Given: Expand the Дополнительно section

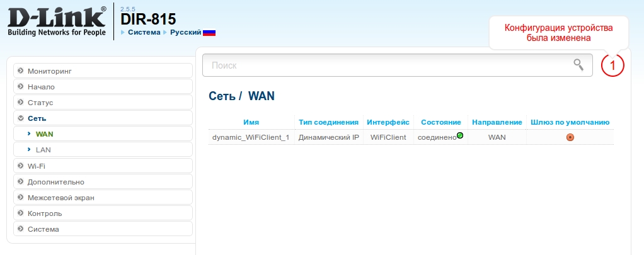Looking at the screenshot, I should (x=55, y=182).
